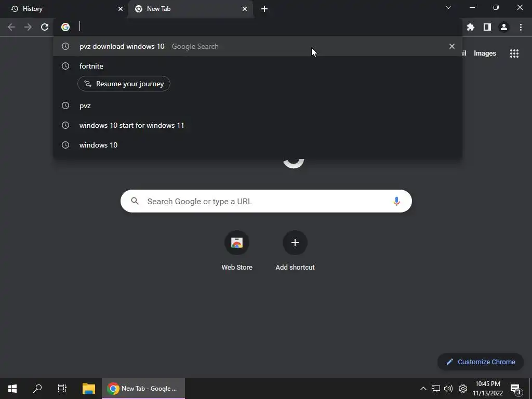Image resolution: width=532 pixels, height=399 pixels.
Task: Click the clock icon beside fortnite
Action: (x=65, y=66)
